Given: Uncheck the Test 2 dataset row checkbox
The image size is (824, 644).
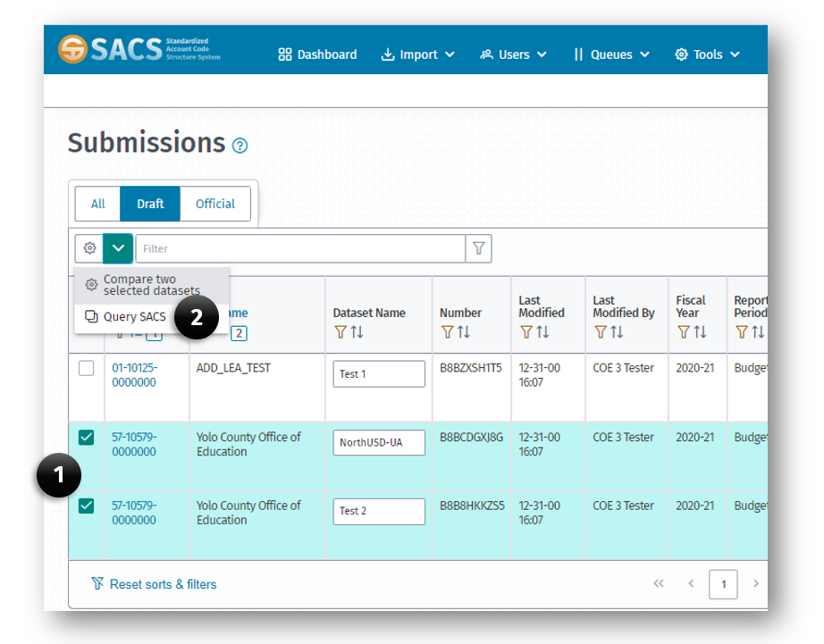Looking at the screenshot, I should [x=85, y=506].
